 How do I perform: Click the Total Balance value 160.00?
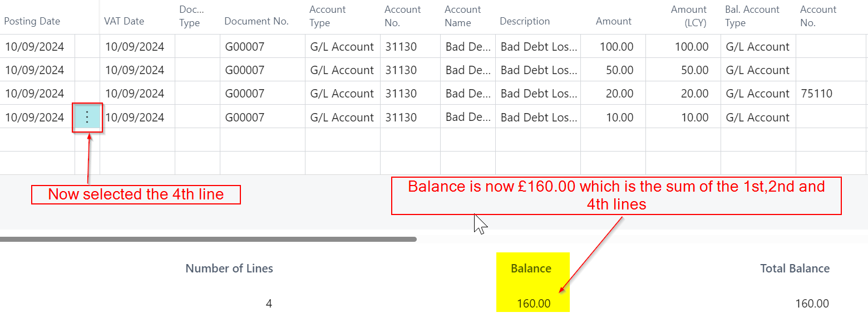pos(812,304)
